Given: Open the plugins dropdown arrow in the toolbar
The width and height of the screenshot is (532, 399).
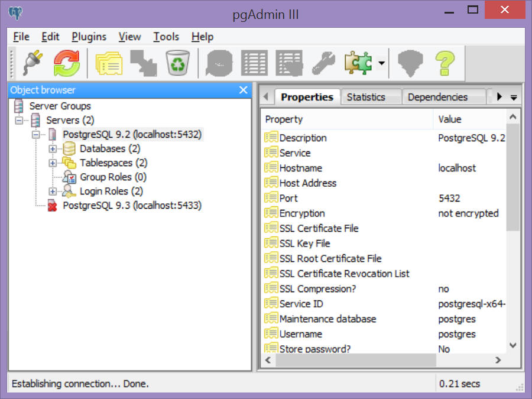Looking at the screenshot, I should coord(382,63).
